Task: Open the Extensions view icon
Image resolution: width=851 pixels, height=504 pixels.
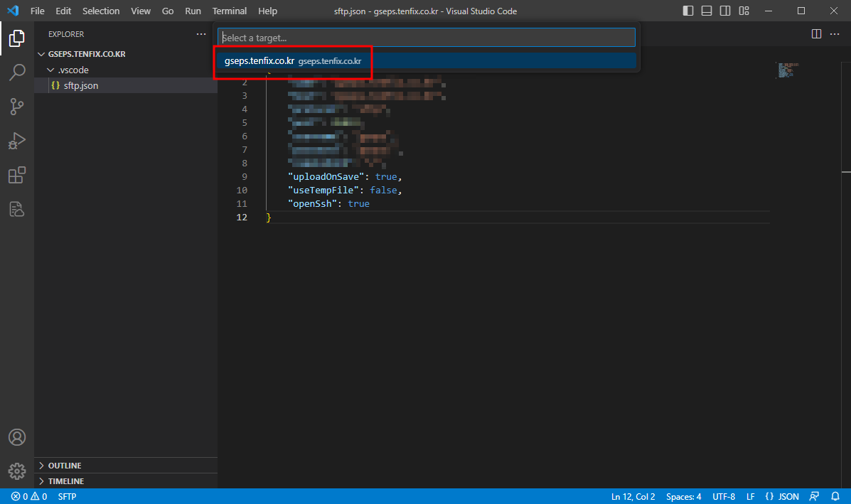Action: [x=17, y=175]
